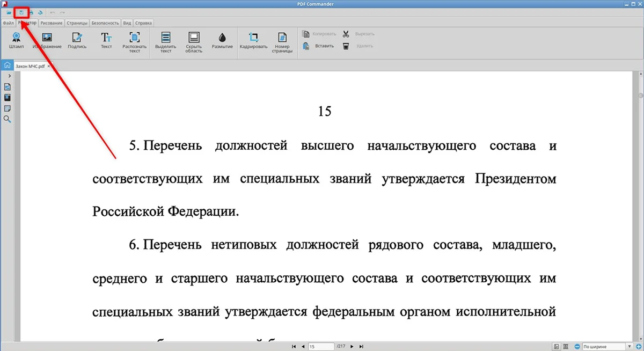
Task: Activate the Размытие (Blur) tool
Action: (222, 40)
